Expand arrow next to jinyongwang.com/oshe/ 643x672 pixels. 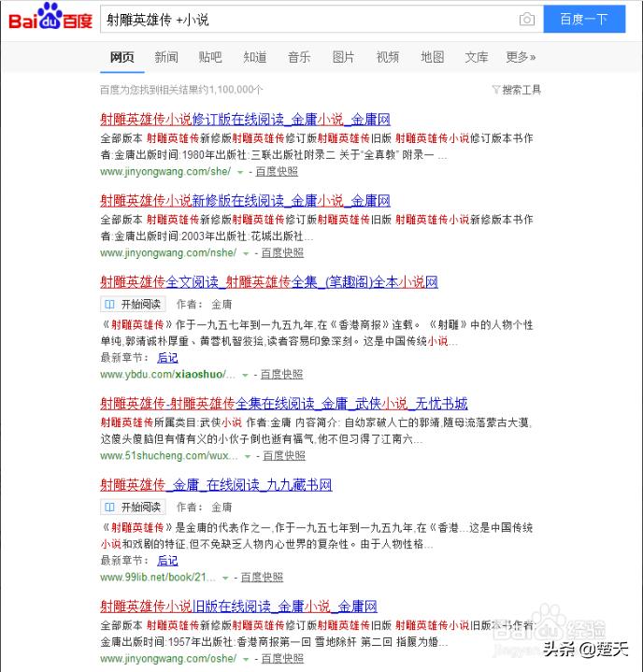pos(246,659)
